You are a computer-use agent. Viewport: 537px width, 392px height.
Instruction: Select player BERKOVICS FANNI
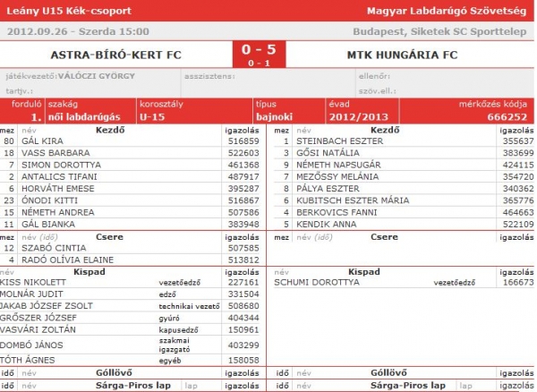[x=337, y=212]
